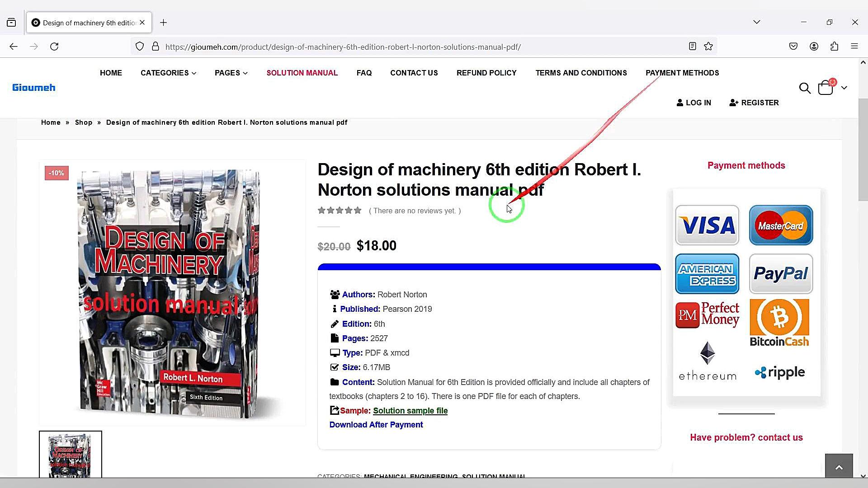Go to the HOME menu item
The width and height of the screenshot is (868, 488).
click(x=111, y=73)
